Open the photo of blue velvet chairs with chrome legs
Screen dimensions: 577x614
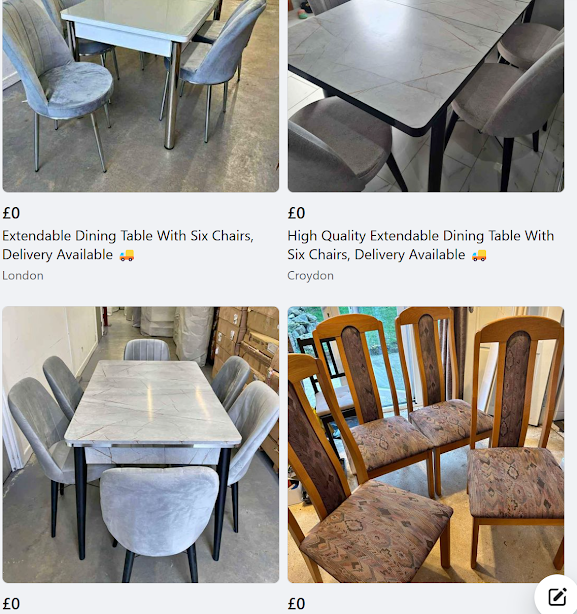pyautogui.click(x=141, y=96)
